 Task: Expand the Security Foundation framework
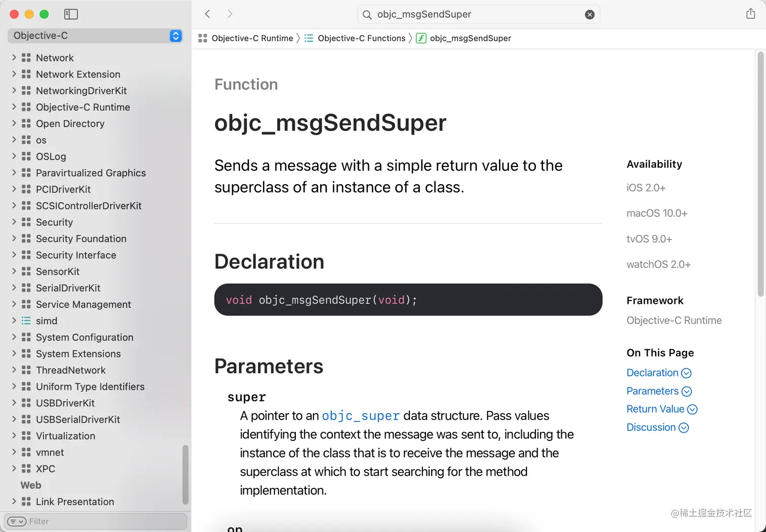click(x=14, y=238)
